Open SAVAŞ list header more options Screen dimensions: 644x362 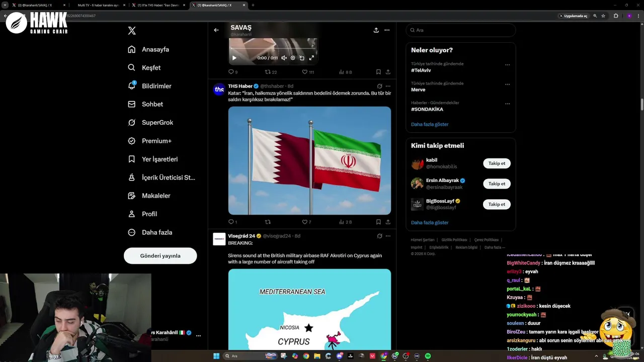(387, 30)
